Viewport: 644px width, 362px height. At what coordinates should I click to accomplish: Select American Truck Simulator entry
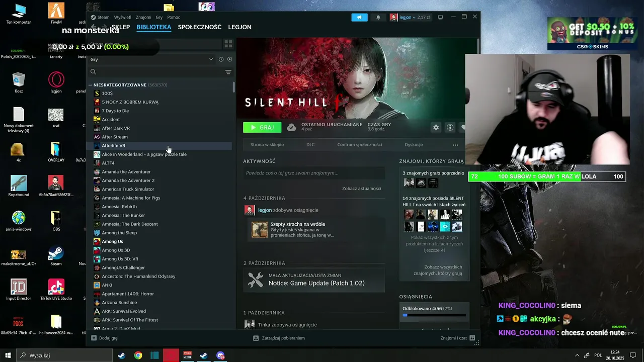[x=128, y=189]
